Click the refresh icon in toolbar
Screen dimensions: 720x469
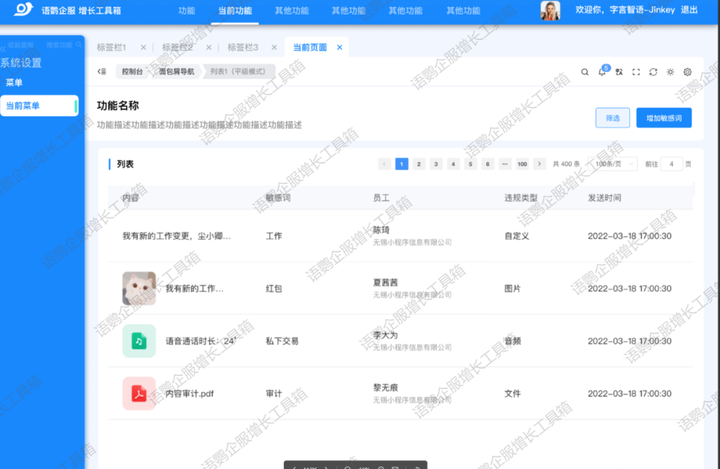pyautogui.click(x=653, y=72)
